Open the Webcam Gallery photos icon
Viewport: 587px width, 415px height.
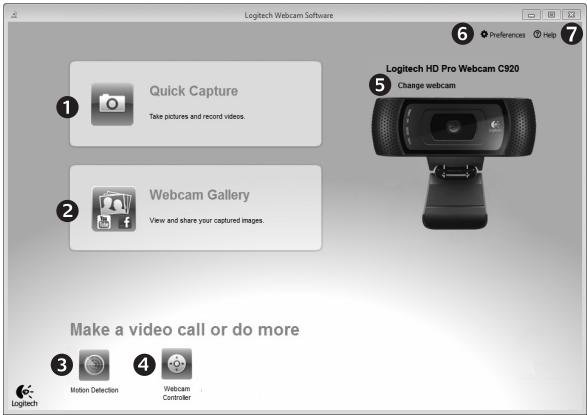[x=114, y=209]
